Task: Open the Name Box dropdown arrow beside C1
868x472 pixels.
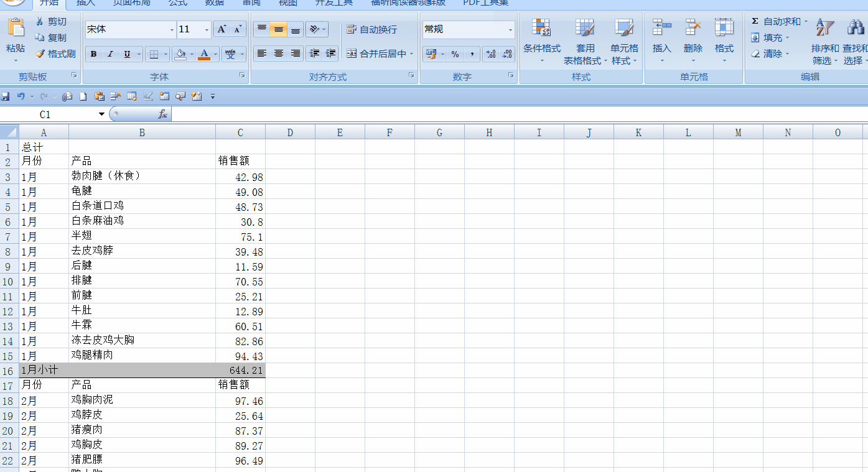Action: [x=102, y=114]
